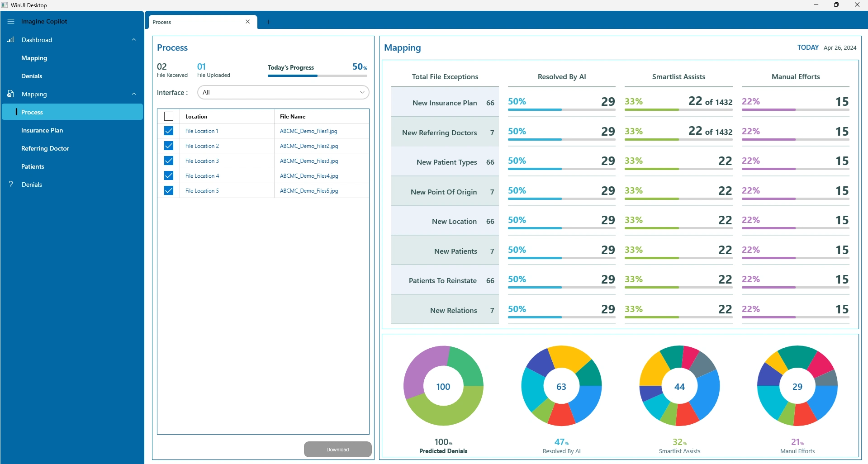The image size is (868, 464).
Task: Click the Download button
Action: pos(338,450)
